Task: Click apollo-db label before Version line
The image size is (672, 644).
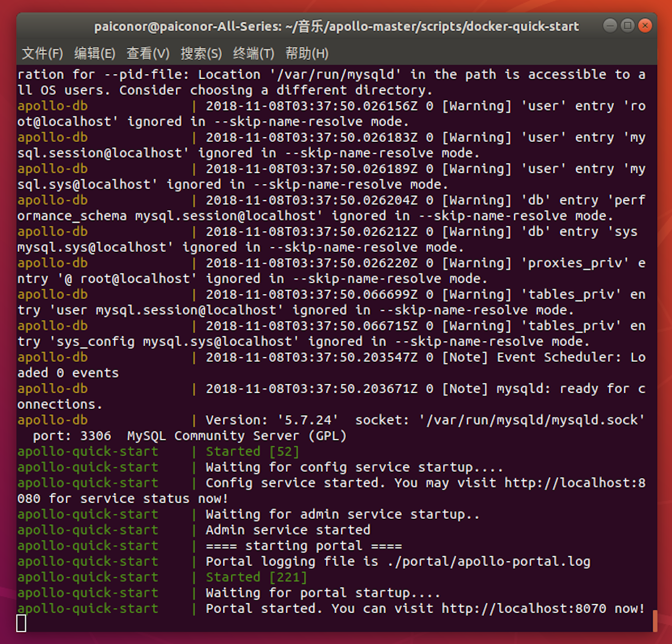Action: point(53,420)
